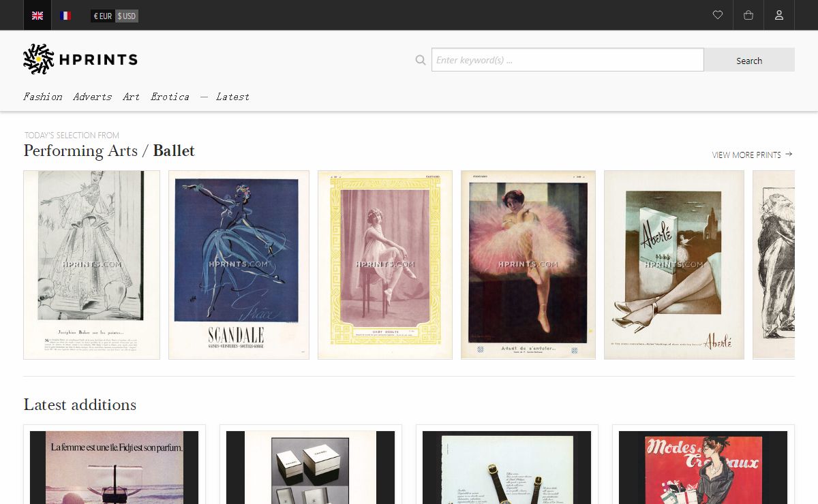This screenshot has height=504, width=818.
Task: Open the Fashion menu
Action: pos(42,97)
